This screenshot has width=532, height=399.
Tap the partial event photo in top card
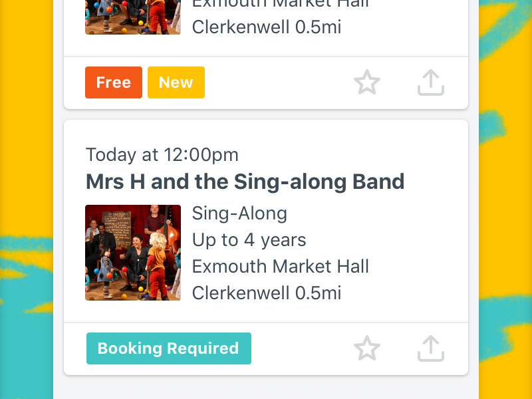tap(133, 17)
